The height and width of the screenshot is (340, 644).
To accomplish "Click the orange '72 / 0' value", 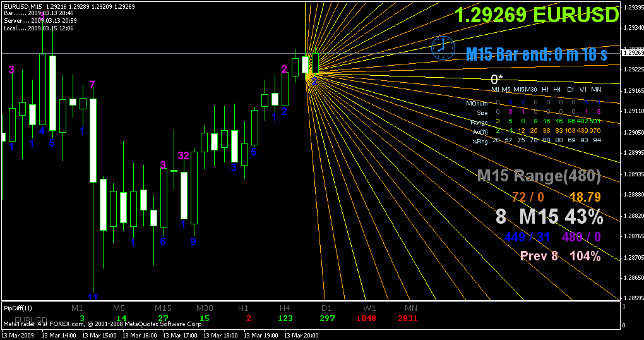I will pos(528,197).
